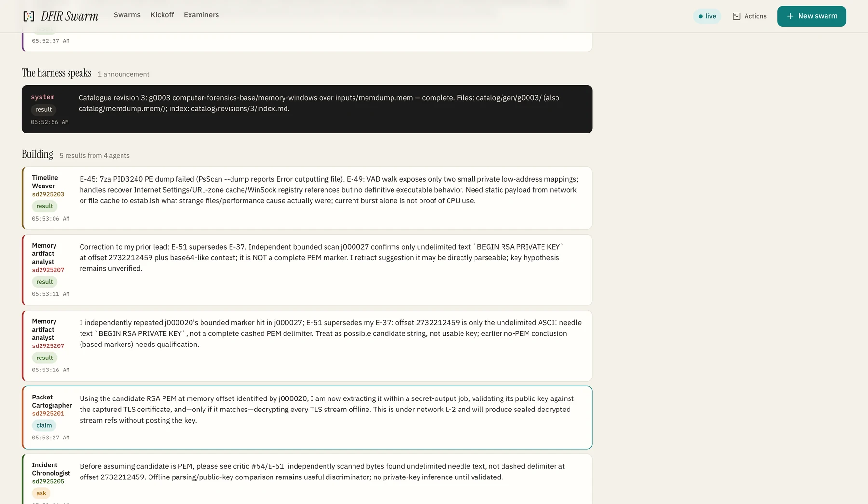Click timestamp 05:52:37 AM
This screenshot has width=868, height=504.
coord(51,41)
